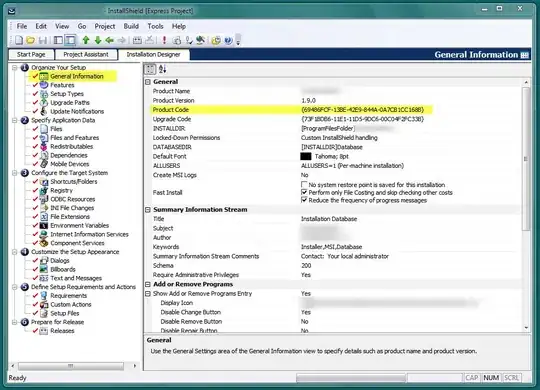This screenshot has width=540, height=390.
Task: Click the blue help question mark icon
Action: [228, 40]
